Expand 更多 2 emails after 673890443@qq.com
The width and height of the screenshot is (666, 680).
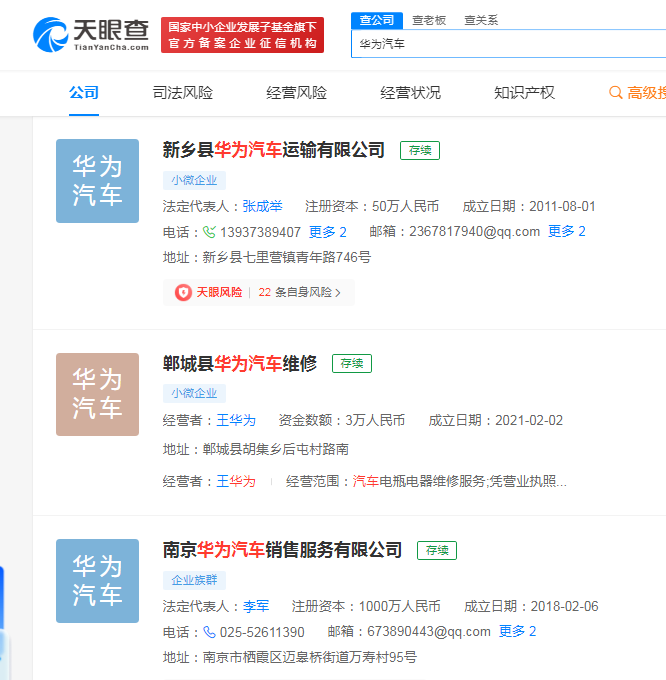click(x=517, y=631)
